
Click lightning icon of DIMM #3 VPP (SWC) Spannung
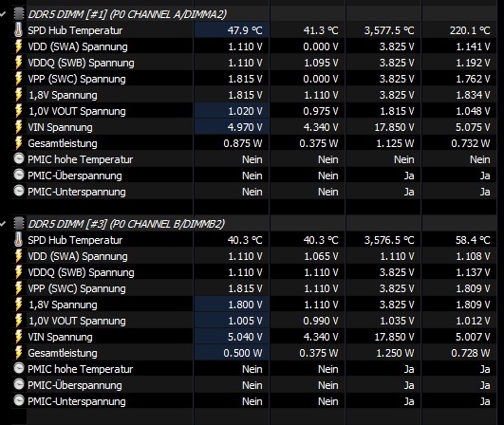[19, 287]
